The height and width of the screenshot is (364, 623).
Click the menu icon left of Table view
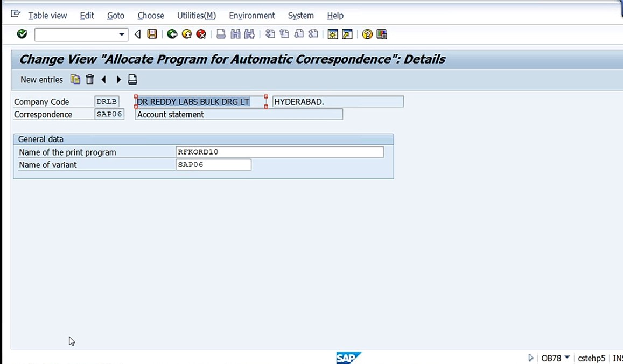pyautogui.click(x=16, y=15)
